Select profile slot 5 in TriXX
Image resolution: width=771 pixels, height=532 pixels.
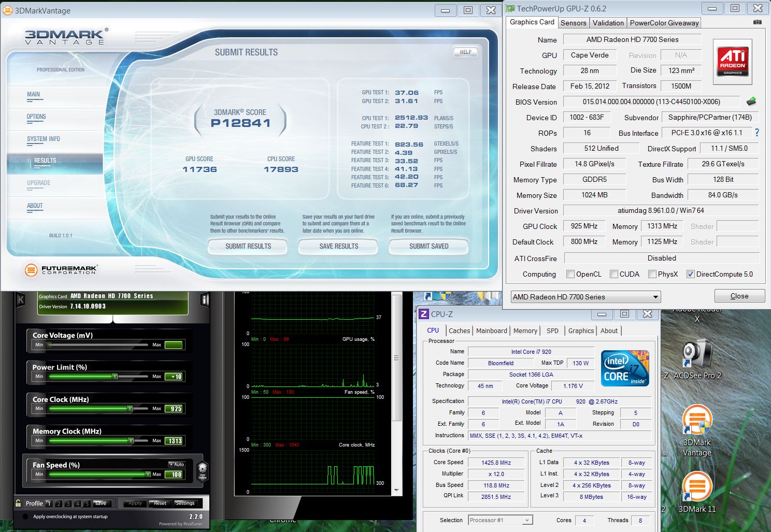pos(87,503)
